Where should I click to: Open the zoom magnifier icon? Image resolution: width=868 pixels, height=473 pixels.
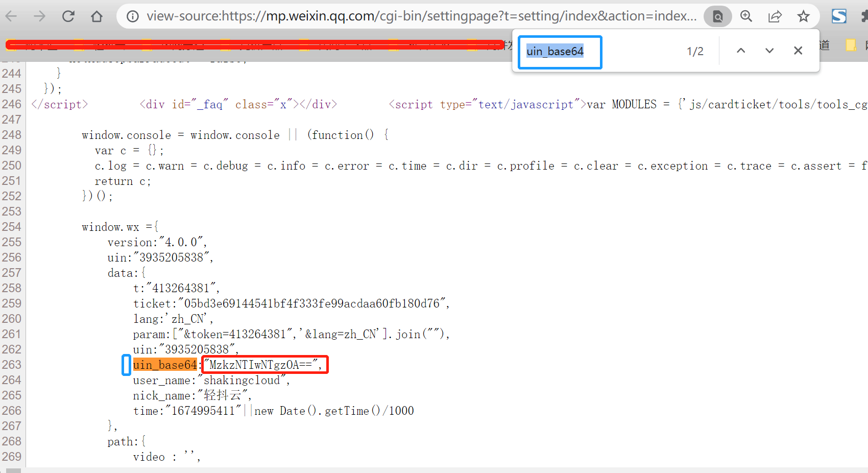[x=746, y=16]
